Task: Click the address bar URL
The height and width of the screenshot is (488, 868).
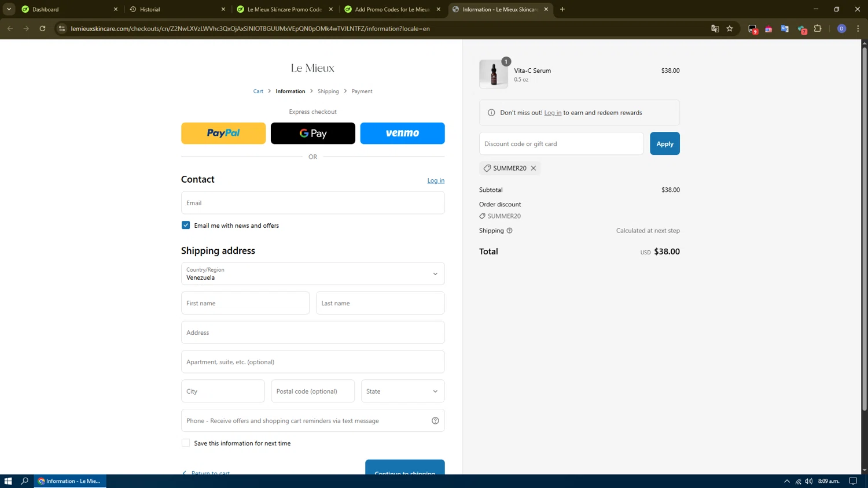Action: (250, 28)
